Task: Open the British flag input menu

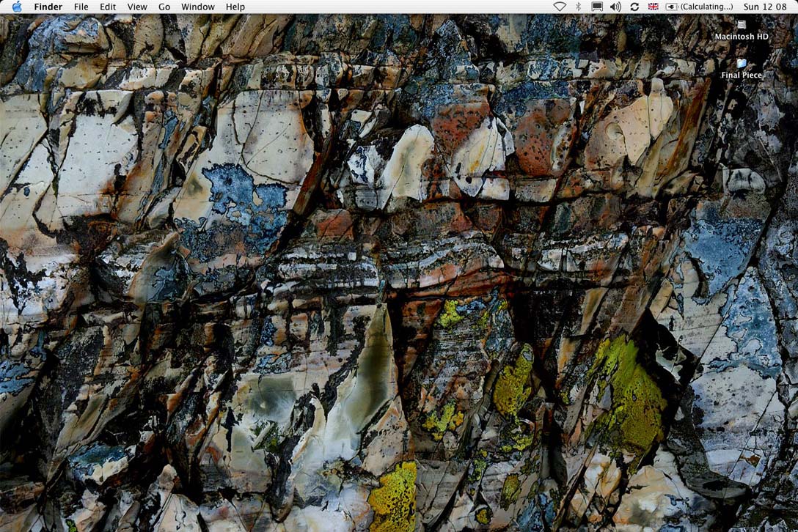Action: (x=654, y=7)
